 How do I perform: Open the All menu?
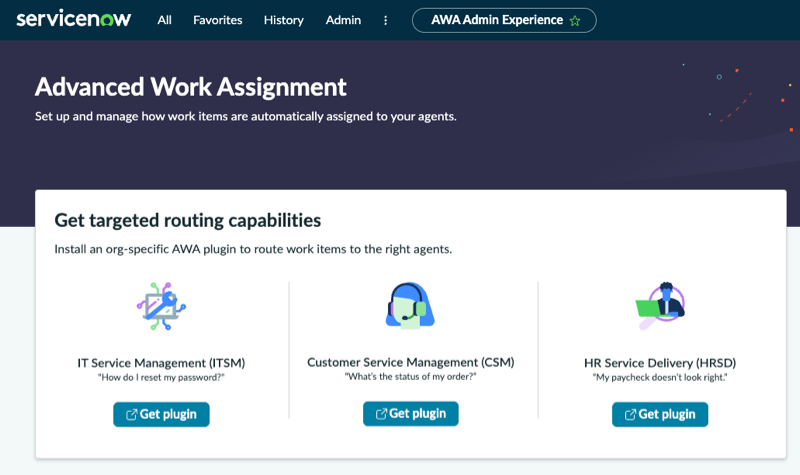tap(164, 20)
